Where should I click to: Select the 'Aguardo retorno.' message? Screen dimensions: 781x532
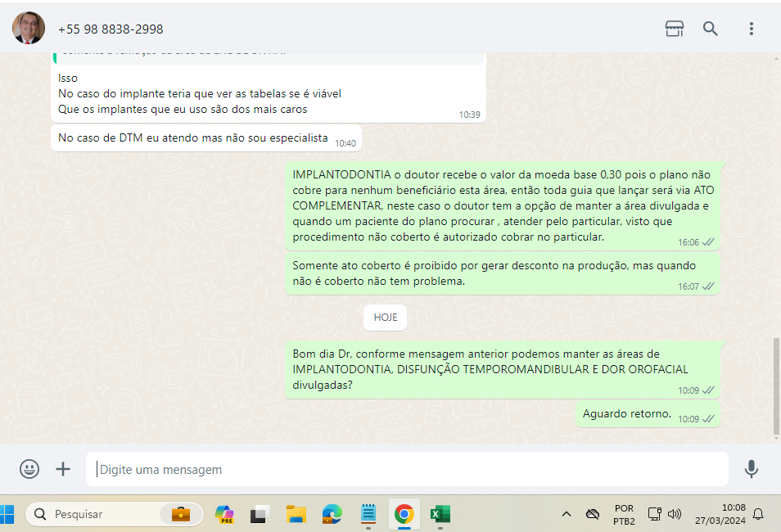coord(648,414)
